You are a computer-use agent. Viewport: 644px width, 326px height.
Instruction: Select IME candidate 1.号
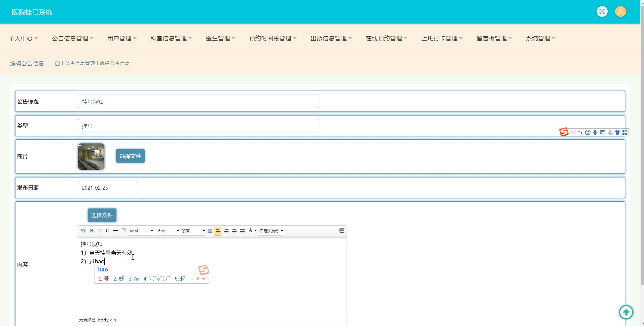coord(103,279)
